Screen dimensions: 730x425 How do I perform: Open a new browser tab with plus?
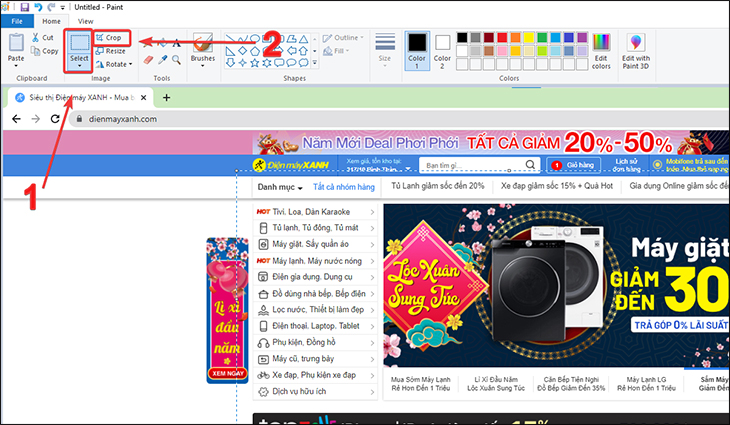tap(166, 97)
